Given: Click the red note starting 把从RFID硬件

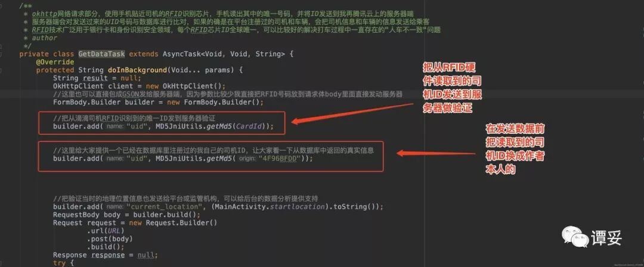Looking at the screenshot, I should (x=452, y=88).
